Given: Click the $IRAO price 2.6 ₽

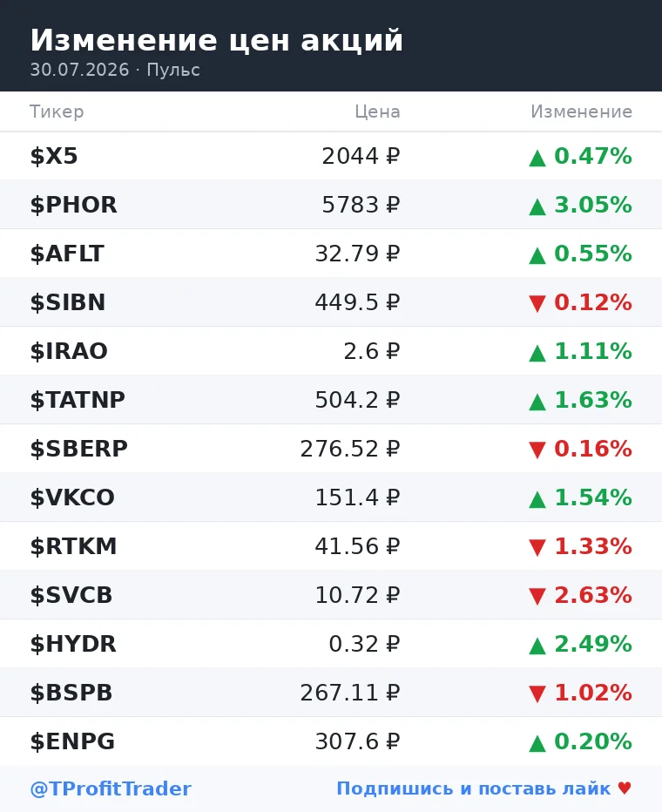Looking at the screenshot, I should pos(372,351).
